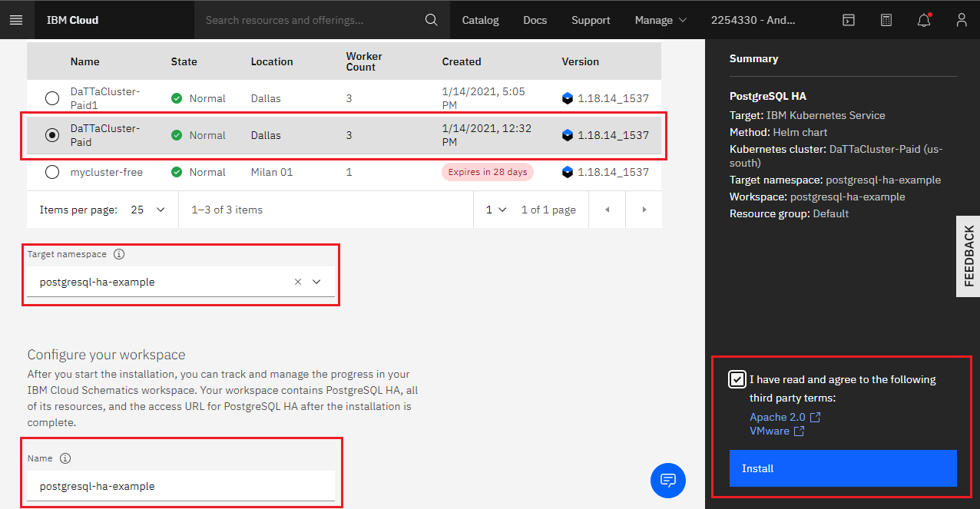The image size is (980, 509).
Task: Sort by the Version column header
Action: pos(581,61)
